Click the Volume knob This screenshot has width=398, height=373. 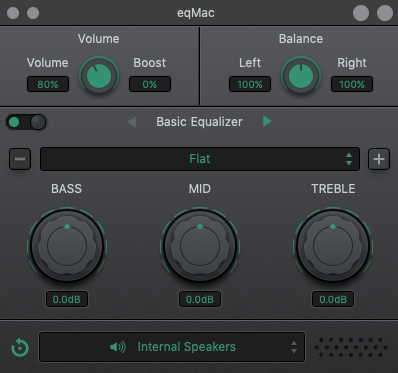click(99, 76)
